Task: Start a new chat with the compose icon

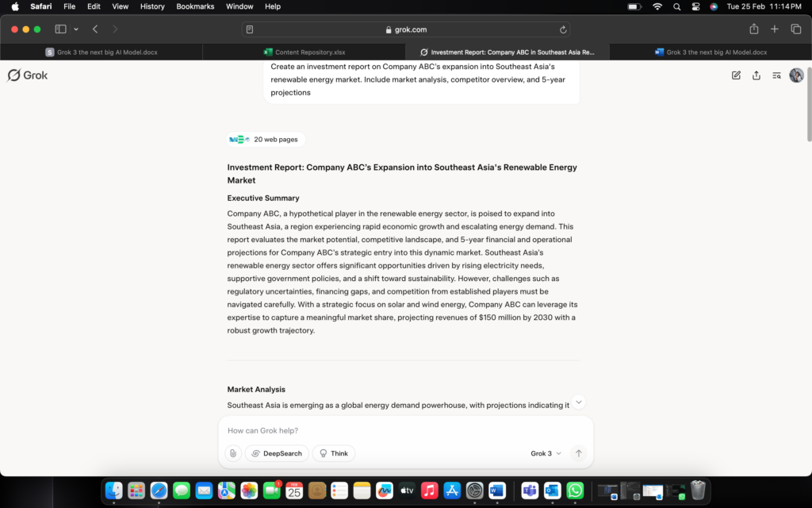Action: [x=736, y=75]
